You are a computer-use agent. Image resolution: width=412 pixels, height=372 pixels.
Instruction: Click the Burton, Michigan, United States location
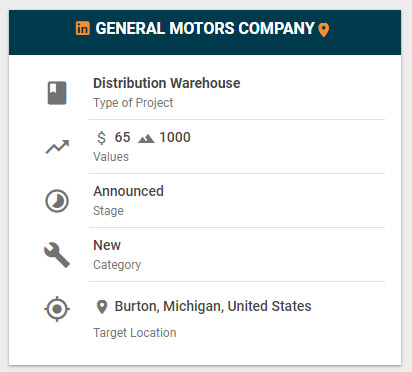(213, 306)
